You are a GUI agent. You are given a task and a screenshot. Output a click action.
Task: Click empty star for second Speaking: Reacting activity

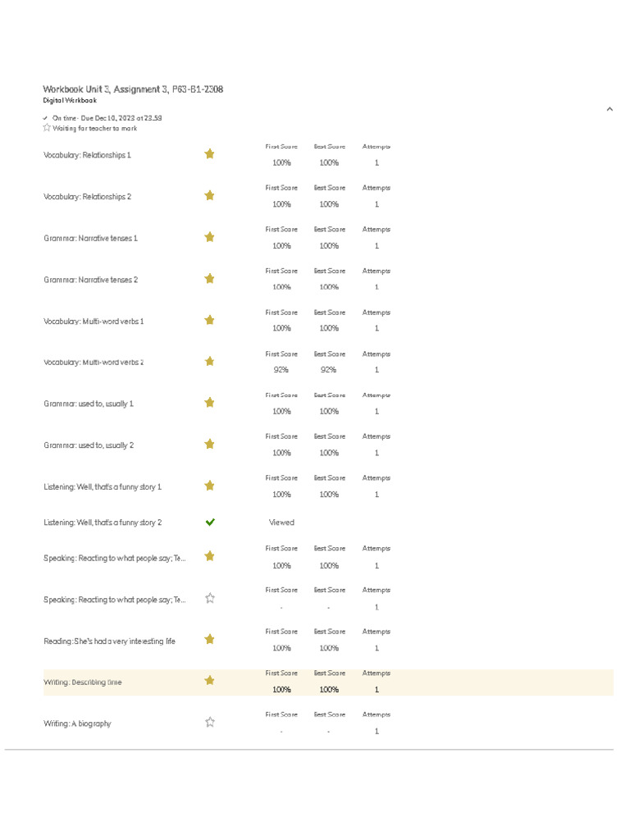(x=209, y=598)
